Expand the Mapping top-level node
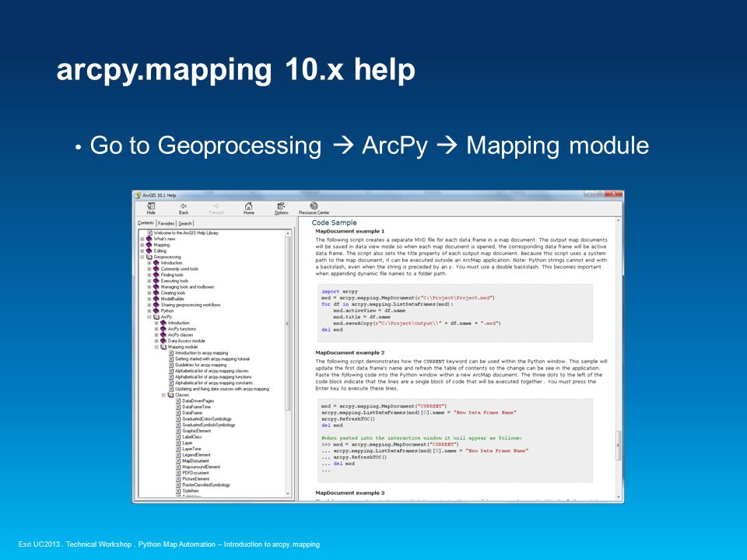 pos(142,245)
